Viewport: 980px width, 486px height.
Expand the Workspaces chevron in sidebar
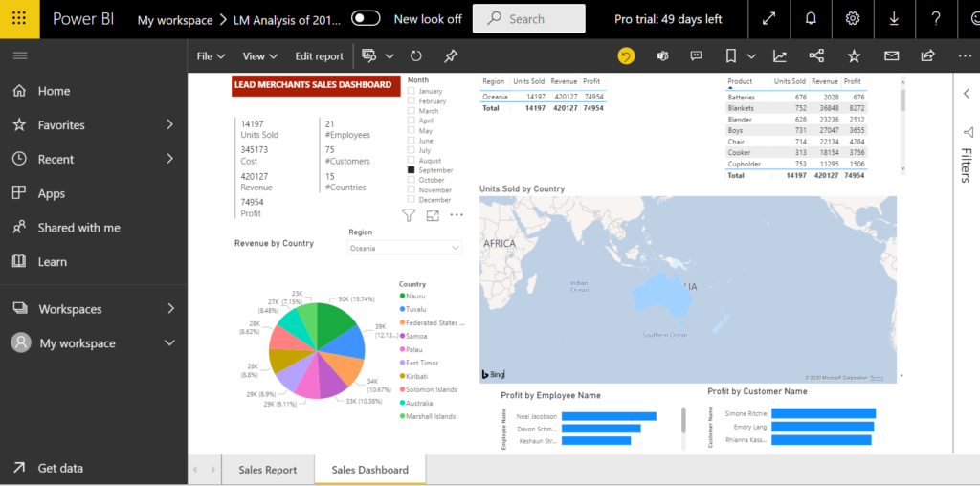(x=170, y=309)
